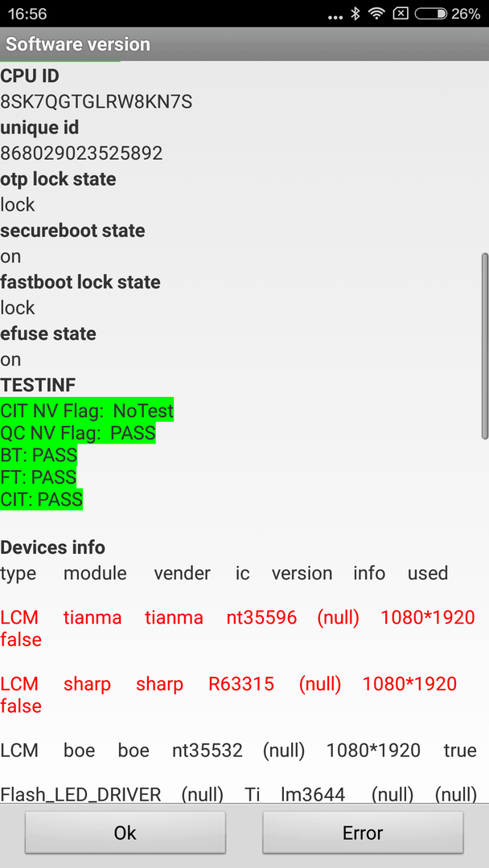
Task: Tap the CIT NV Flag: NoTest line
Action: (87, 411)
